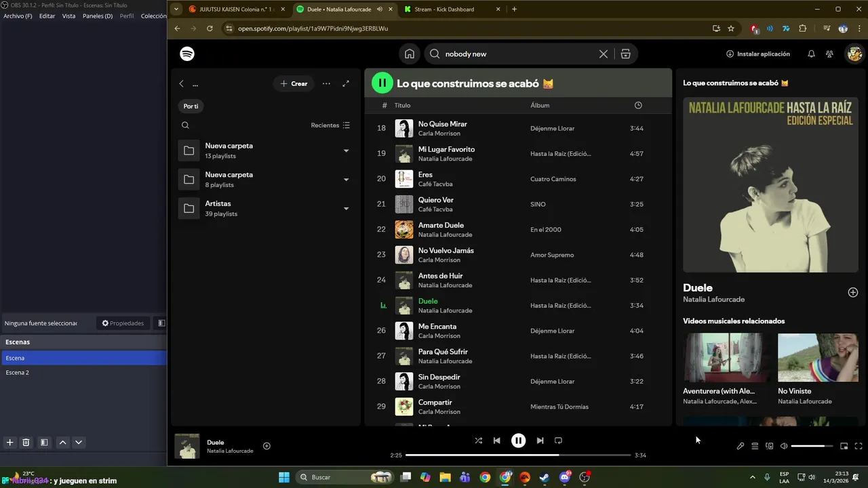
Task: Clear the search field with X icon
Action: [x=604, y=54]
